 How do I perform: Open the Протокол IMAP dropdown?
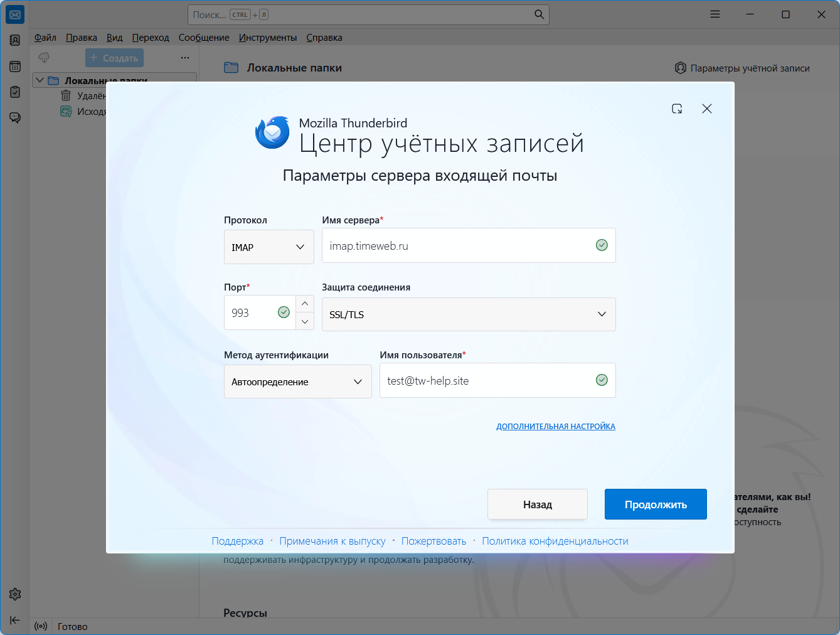[x=269, y=247]
